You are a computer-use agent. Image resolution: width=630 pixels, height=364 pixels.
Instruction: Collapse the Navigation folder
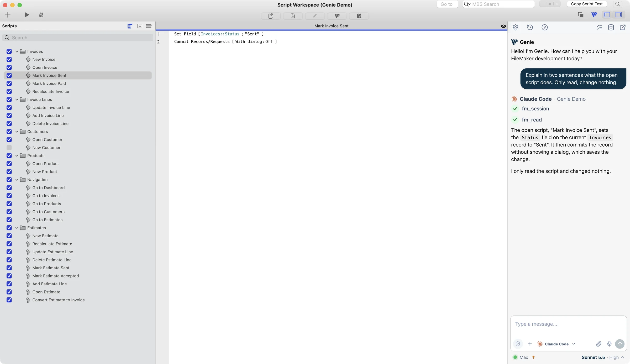click(17, 180)
